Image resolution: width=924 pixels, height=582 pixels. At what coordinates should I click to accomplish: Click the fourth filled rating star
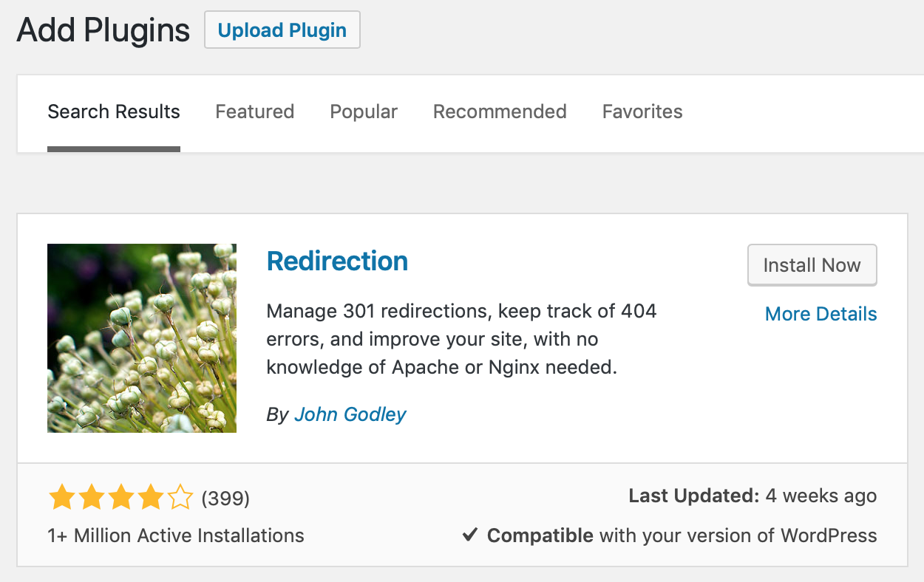pos(150,499)
